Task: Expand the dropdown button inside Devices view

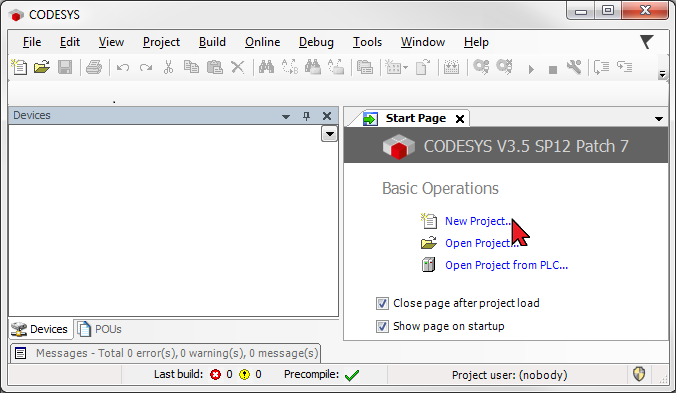Action: (329, 134)
